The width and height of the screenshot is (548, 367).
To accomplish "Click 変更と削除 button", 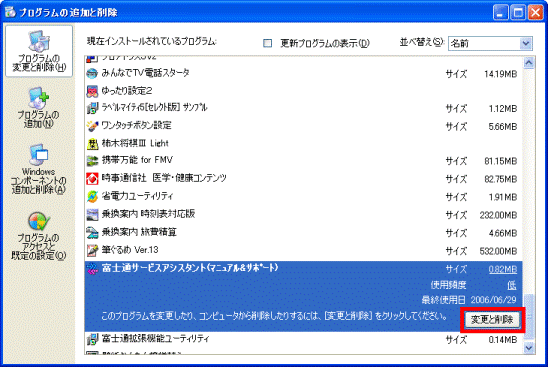I will coord(492,319).
